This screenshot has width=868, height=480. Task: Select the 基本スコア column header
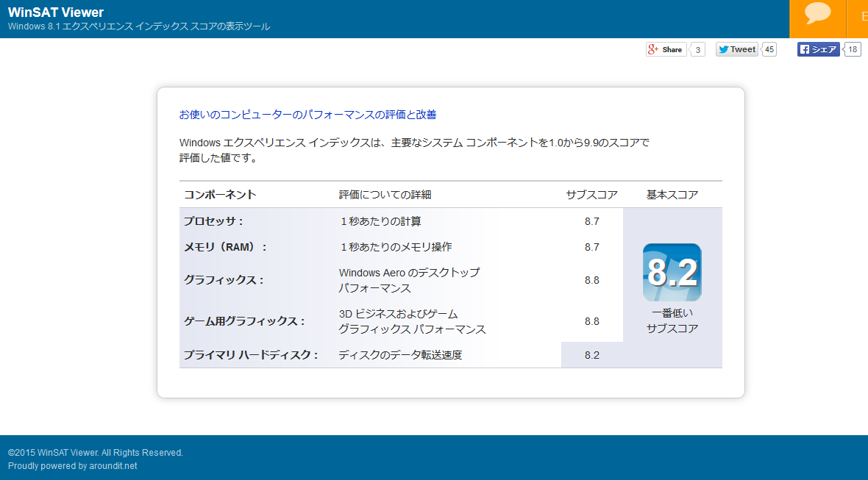(x=672, y=195)
